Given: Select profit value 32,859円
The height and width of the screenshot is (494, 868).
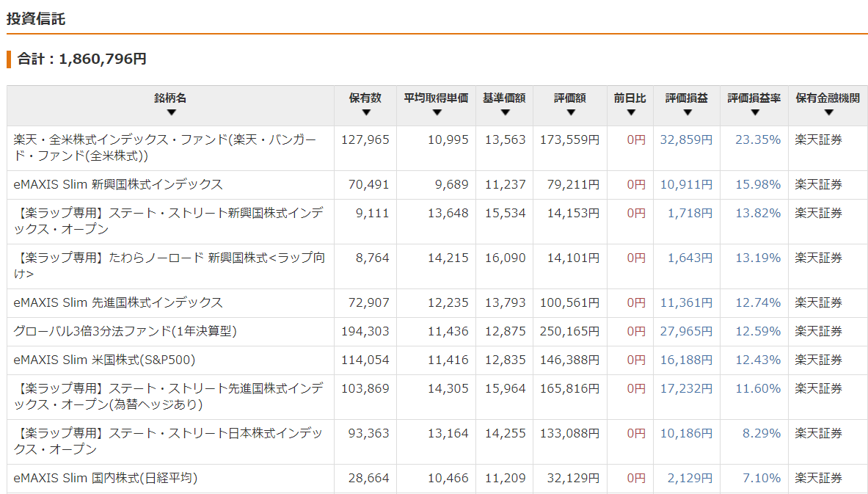Looking at the screenshot, I should pos(686,139).
